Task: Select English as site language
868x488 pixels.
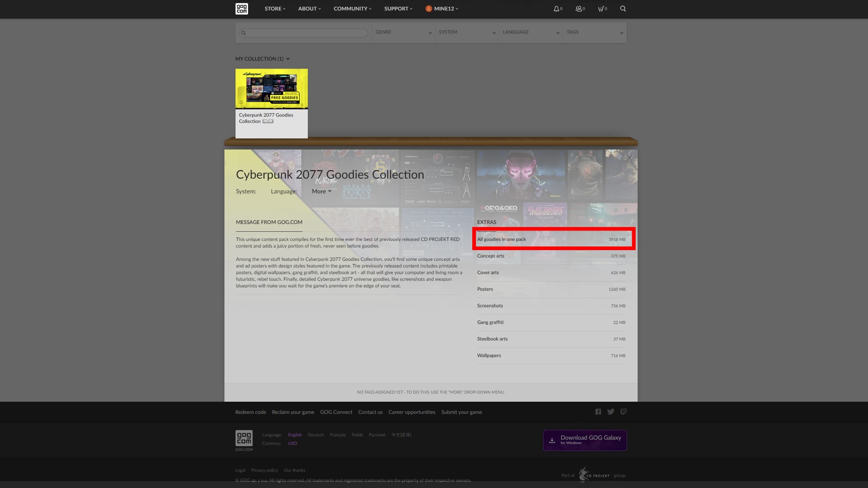Action: point(295,435)
